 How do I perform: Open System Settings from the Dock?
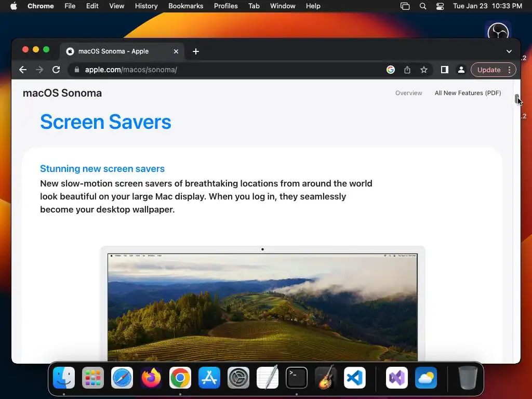pos(238,378)
